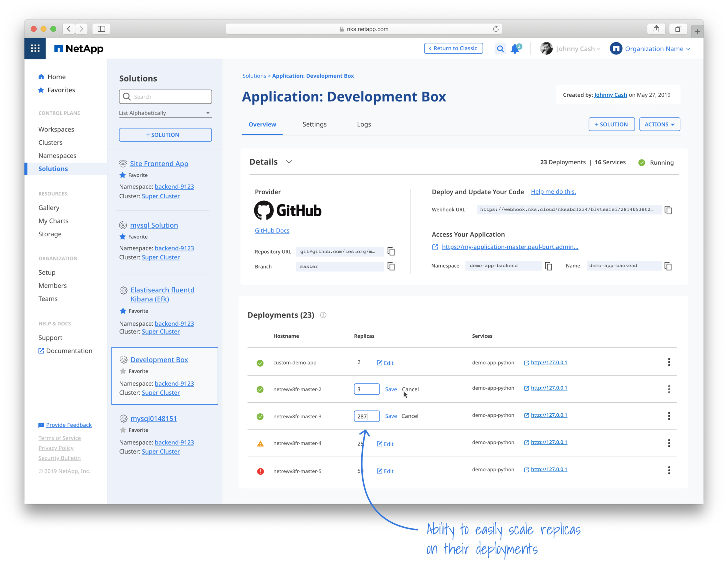The image size is (728, 575).
Task: Toggle Favorite star on Development Box
Action: pos(123,371)
